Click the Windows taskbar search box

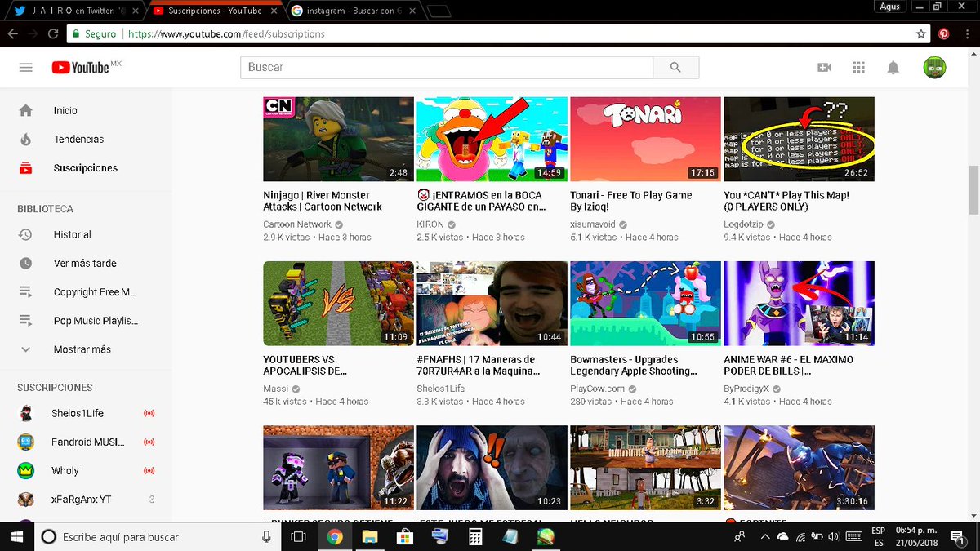[x=157, y=536]
